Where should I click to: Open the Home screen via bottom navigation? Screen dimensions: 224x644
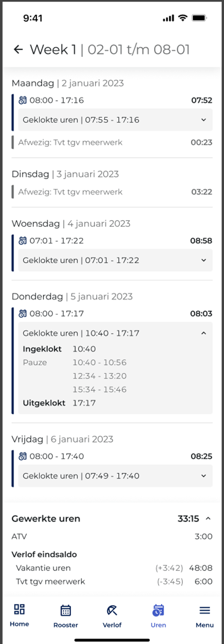pyautogui.click(x=19, y=614)
